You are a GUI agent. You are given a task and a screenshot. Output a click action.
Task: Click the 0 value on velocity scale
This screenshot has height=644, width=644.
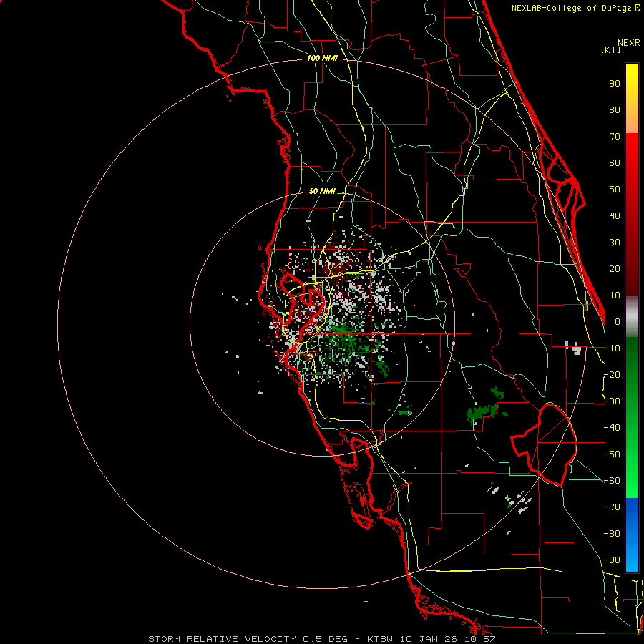(x=618, y=321)
